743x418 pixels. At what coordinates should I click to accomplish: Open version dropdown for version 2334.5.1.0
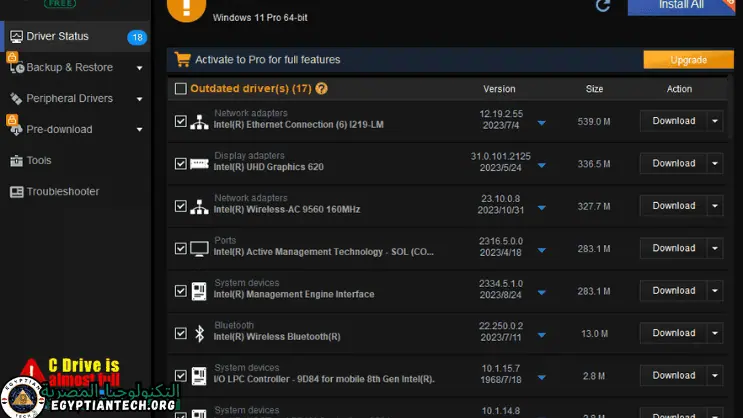pyautogui.click(x=542, y=292)
